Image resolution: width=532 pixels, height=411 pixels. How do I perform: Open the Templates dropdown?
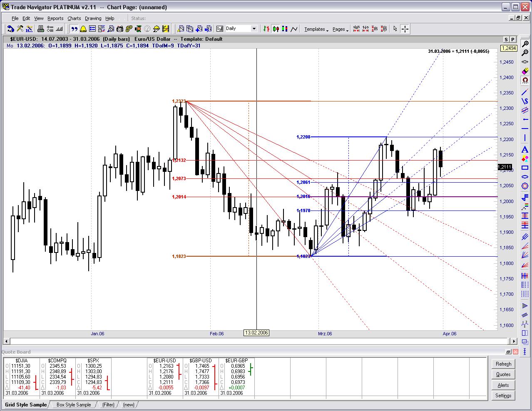(x=316, y=29)
